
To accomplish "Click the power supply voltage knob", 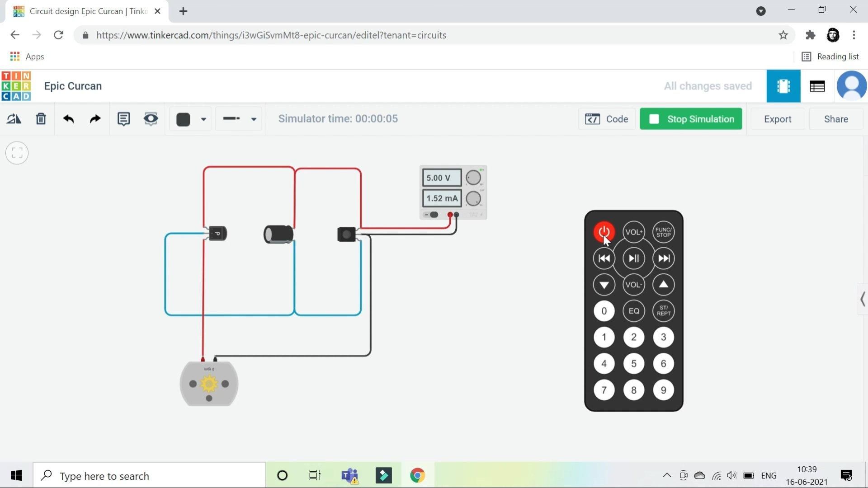I will [473, 178].
